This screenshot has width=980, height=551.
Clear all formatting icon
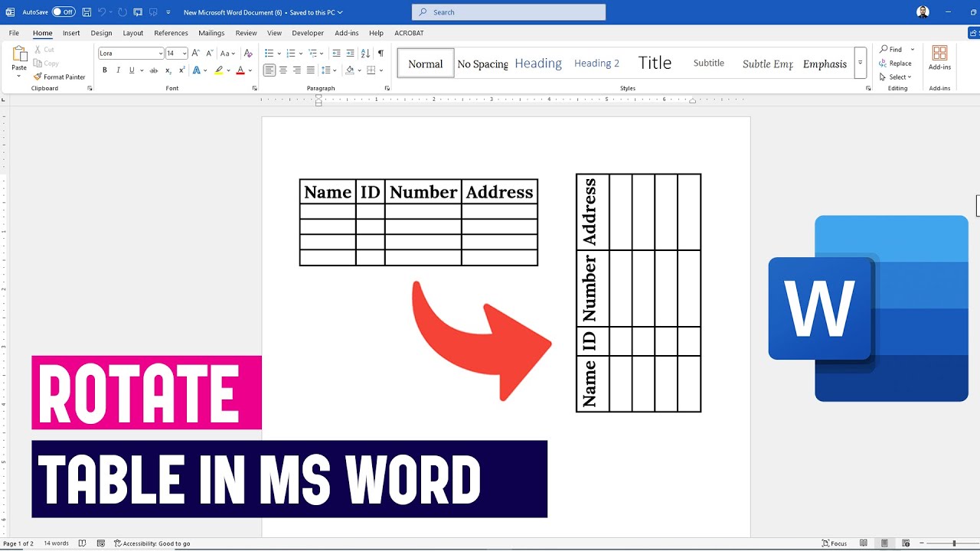click(x=248, y=54)
